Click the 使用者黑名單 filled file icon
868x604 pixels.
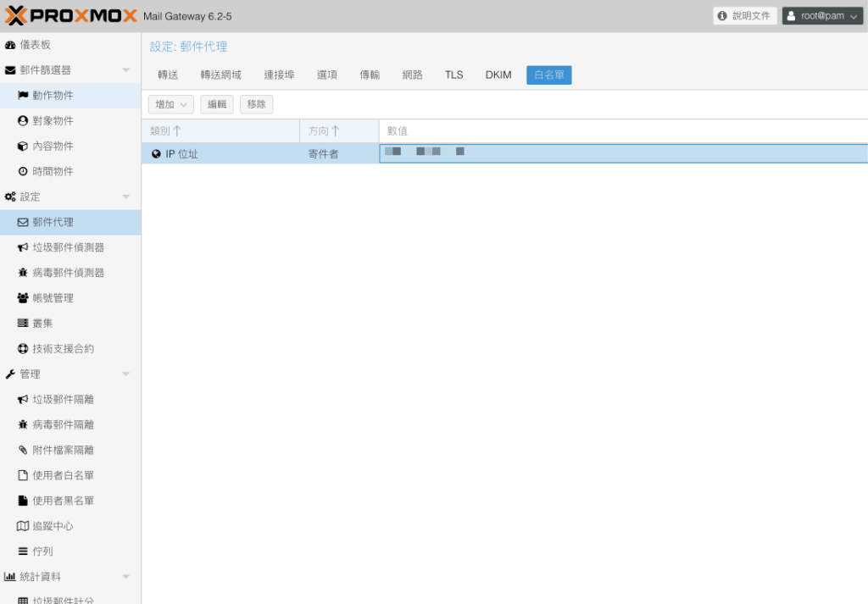(x=23, y=501)
